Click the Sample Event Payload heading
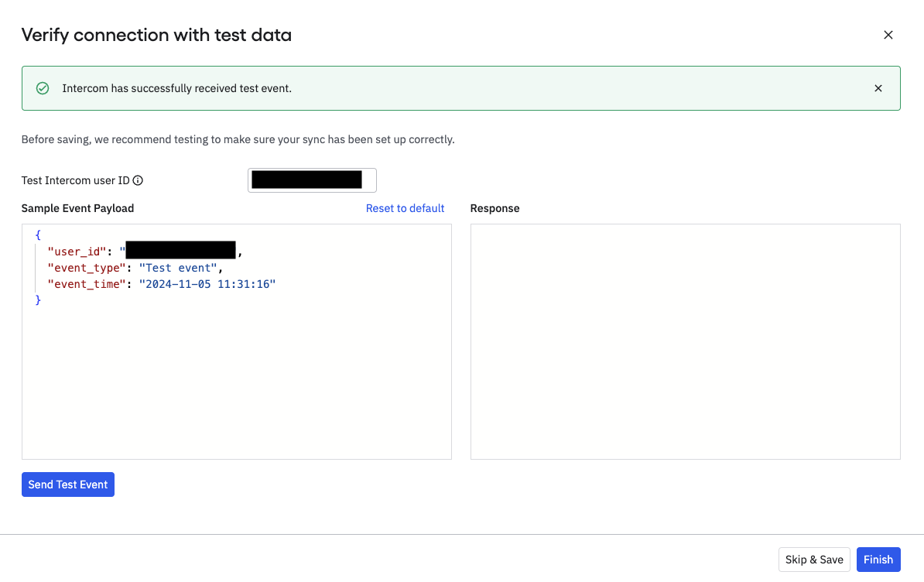Image resolution: width=924 pixels, height=582 pixels. click(77, 208)
